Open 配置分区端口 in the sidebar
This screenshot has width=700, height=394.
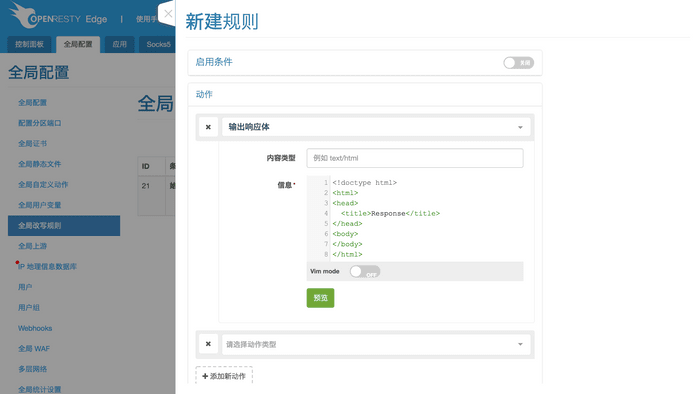pos(40,123)
